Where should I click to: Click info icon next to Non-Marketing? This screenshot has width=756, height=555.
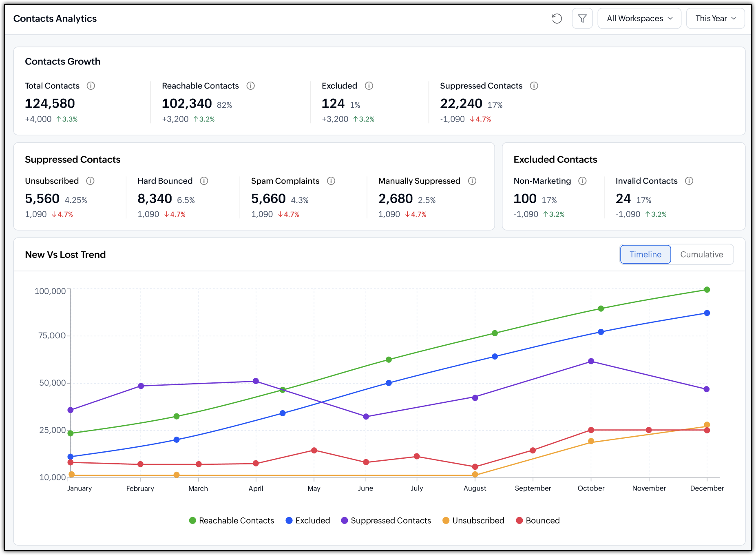[583, 181]
